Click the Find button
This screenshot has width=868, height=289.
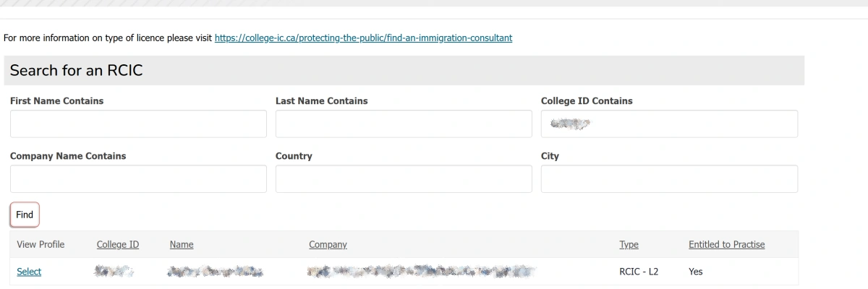point(25,215)
